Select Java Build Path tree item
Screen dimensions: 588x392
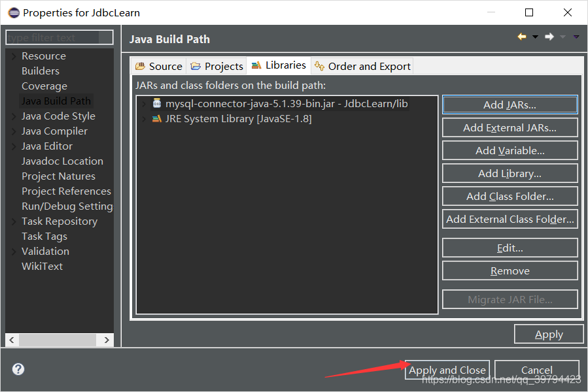56,101
